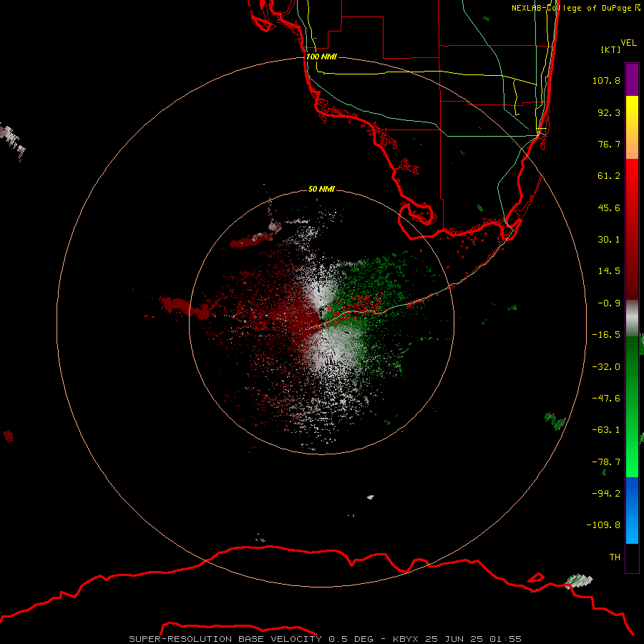Click the blue segment of the color bar
The height and width of the screenshot is (644, 644).
click(x=632, y=510)
